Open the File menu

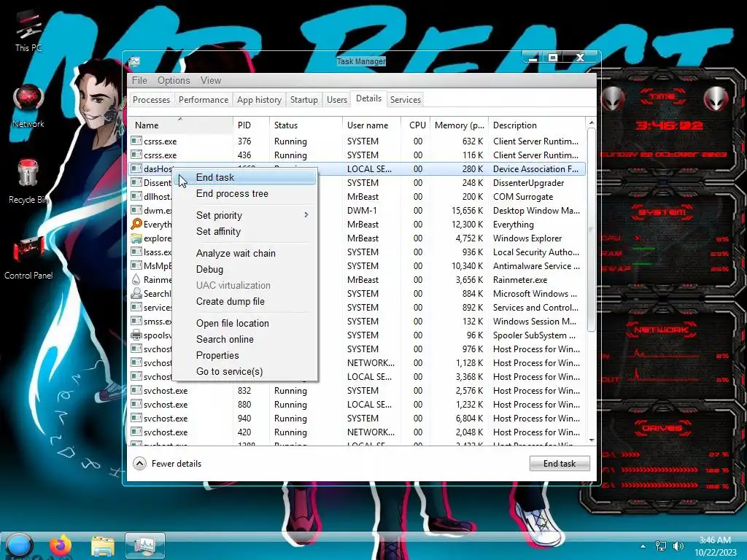[x=139, y=80]
